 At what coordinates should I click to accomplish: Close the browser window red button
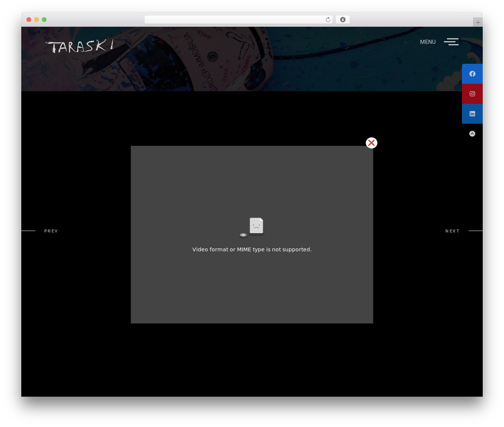pyautogui.click(x=29, y=20)
